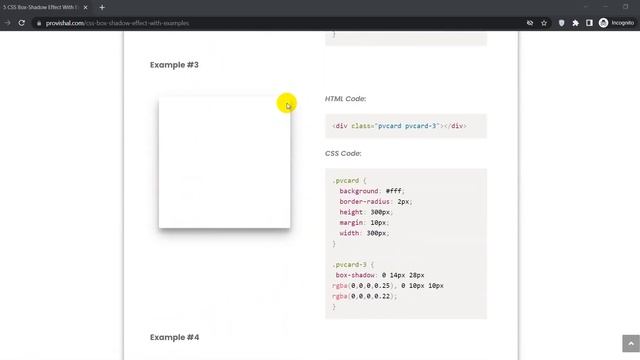The image size is (640, 360).
Task: Click the pvcard pvcard-3 div code line
Action: (399, 126)
